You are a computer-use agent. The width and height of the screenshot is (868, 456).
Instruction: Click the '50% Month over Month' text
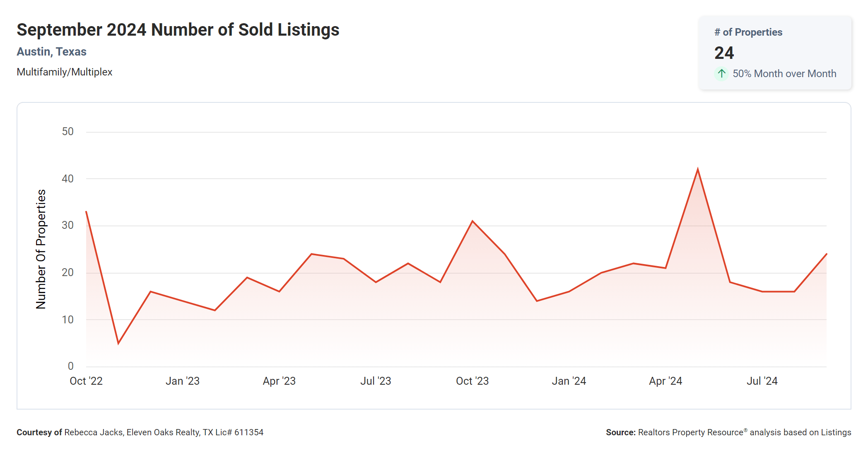[x=784, y=74]
